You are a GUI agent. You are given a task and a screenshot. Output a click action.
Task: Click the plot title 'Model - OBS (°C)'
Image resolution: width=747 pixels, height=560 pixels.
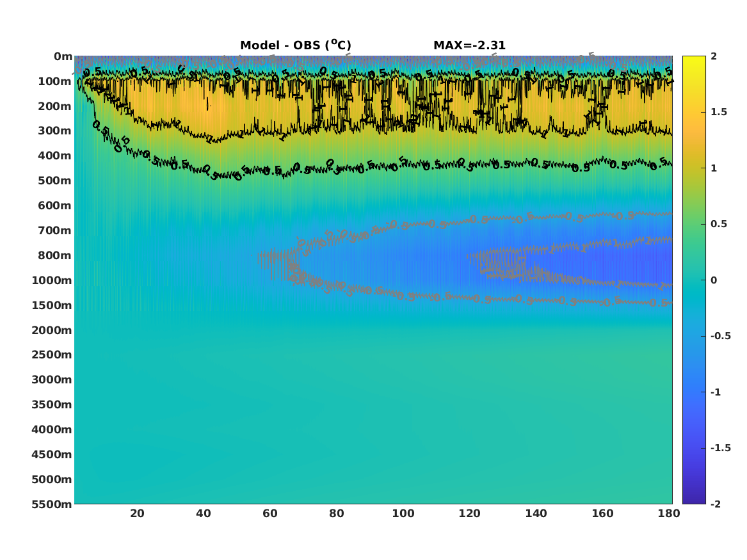point(295,45)
